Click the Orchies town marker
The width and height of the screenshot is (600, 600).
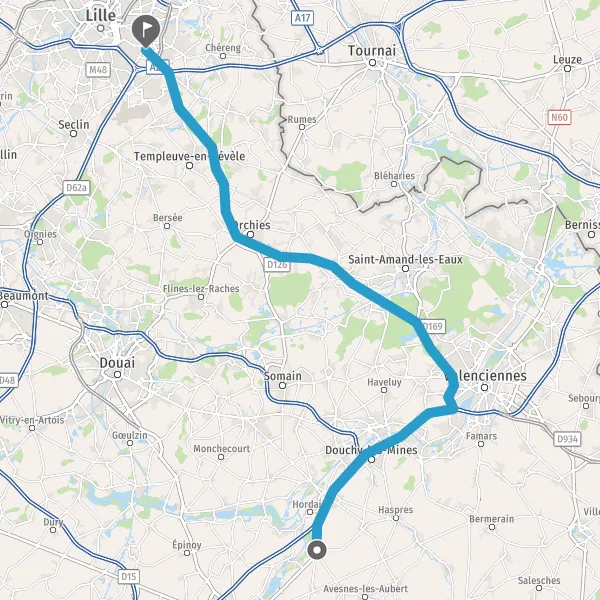(x=250, y=235)
